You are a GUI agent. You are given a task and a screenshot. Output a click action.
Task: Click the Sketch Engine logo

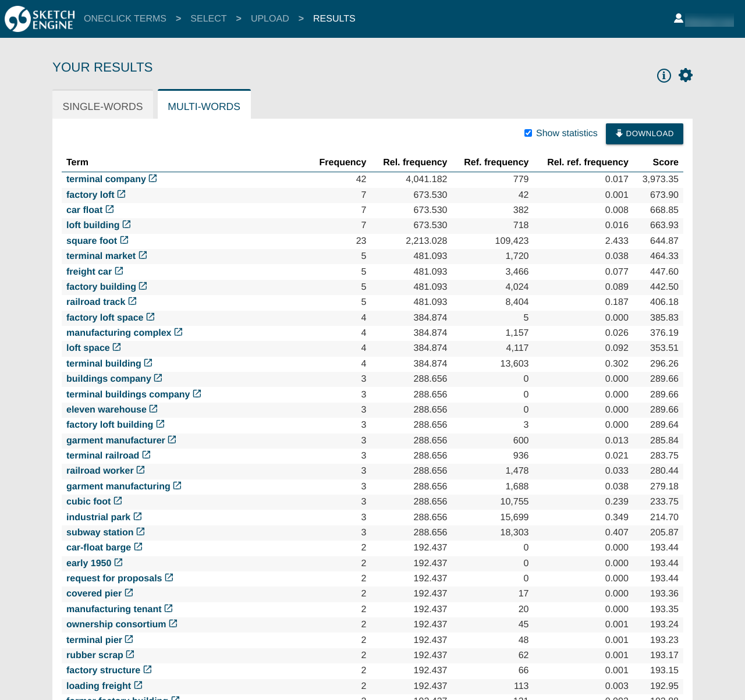[39, 18]
